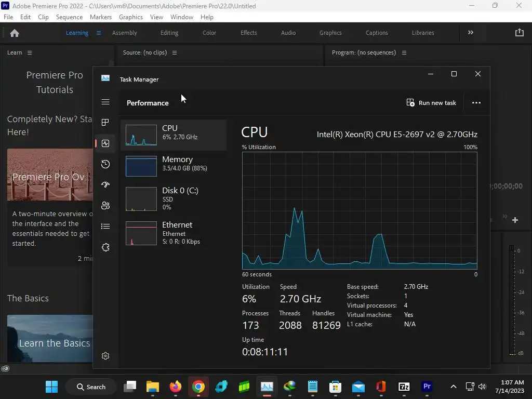Screen dimensions: 532x399
Task: Open Premiere Pro Overview tutorial thumbnail
Action: tap(50, 175)
